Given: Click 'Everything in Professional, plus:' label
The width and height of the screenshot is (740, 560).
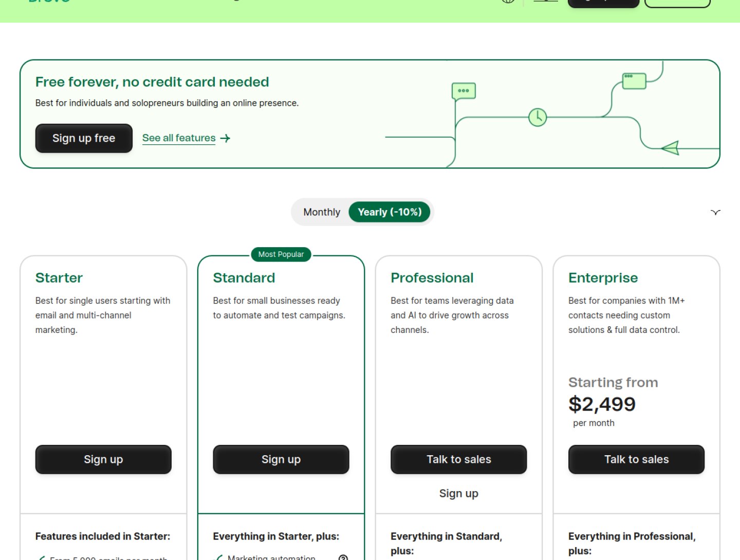Looking at the screenshot, I should [632, 544].
